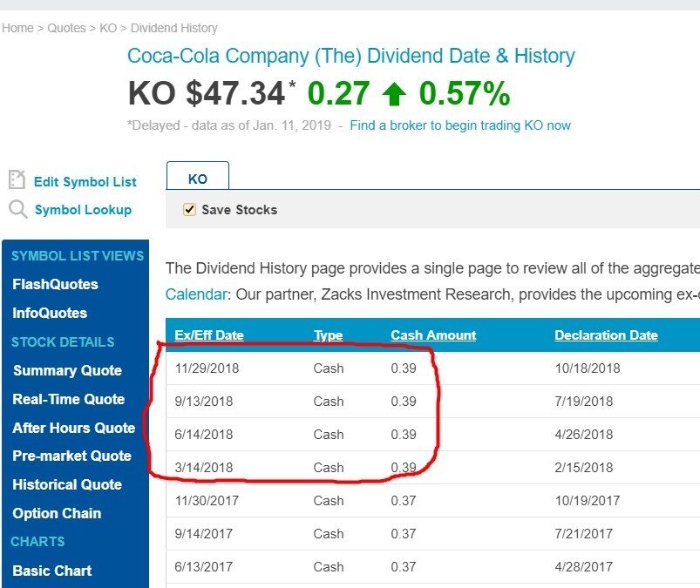The image size is (700, 588).
Task: Open Option Chain in the sidebar
Action: [57, 513]
